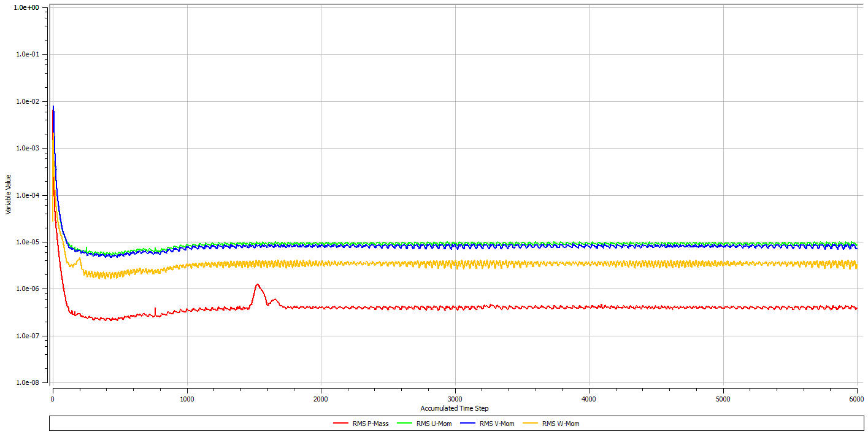
Task: Select the RMS U-Mom legend entry
Action: coord(434,424)
